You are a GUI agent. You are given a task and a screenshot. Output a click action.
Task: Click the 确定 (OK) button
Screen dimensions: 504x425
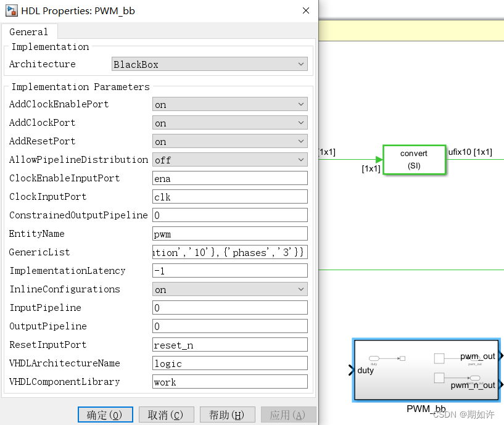coord(105,415)
